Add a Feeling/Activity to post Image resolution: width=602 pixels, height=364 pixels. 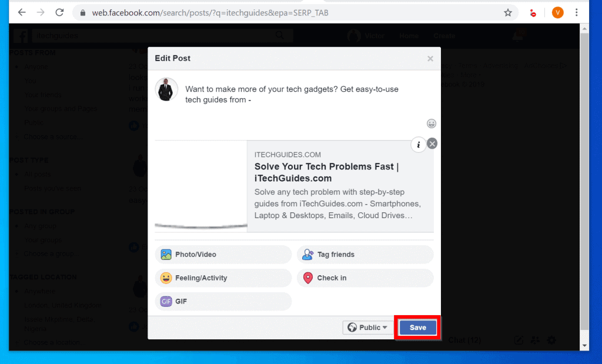pos(223,278)
